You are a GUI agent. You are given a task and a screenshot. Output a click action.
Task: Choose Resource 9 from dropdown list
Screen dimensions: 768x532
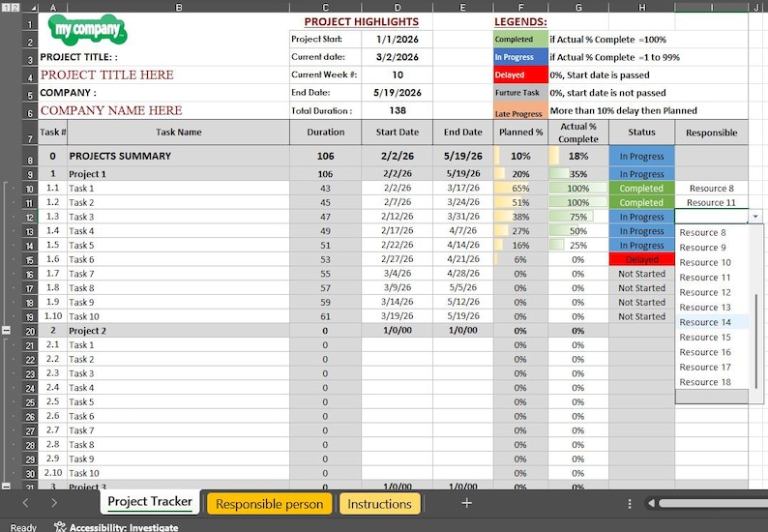(711, 248)
